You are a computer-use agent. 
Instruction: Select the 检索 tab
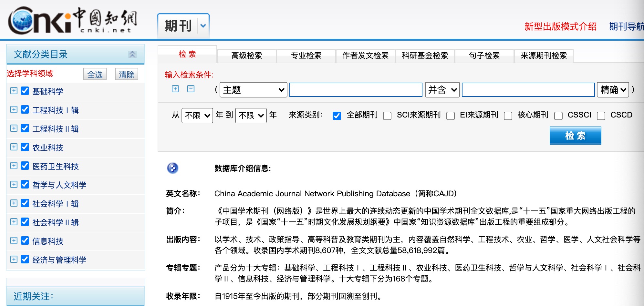coord(187,54)
